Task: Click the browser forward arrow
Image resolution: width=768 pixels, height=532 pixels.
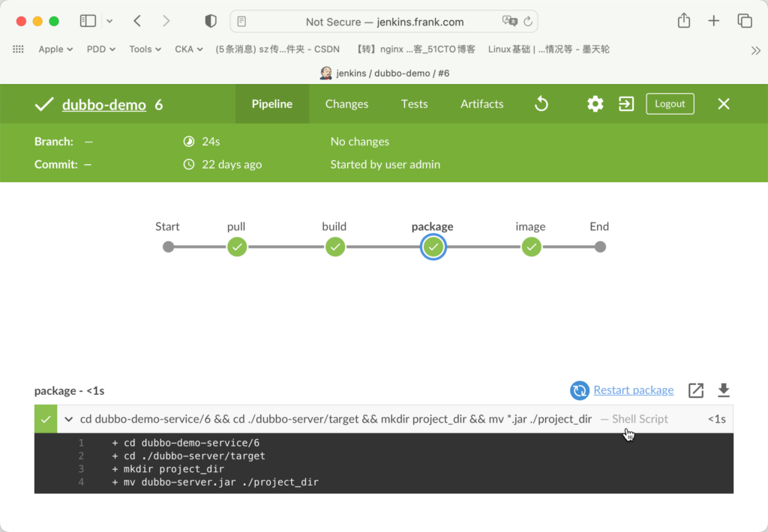Action: 166,21
